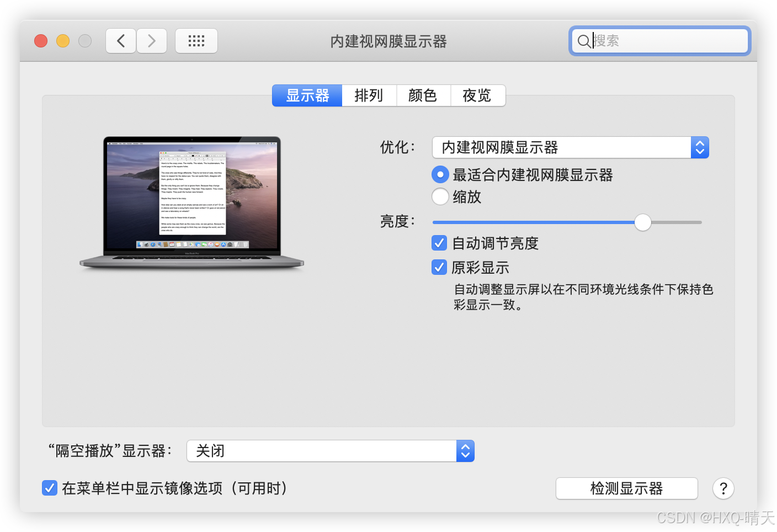Open the 隔空播放 display dropdown showing 关闭
The height and width of the screenshot is (532, 777).
click(331, 451)
